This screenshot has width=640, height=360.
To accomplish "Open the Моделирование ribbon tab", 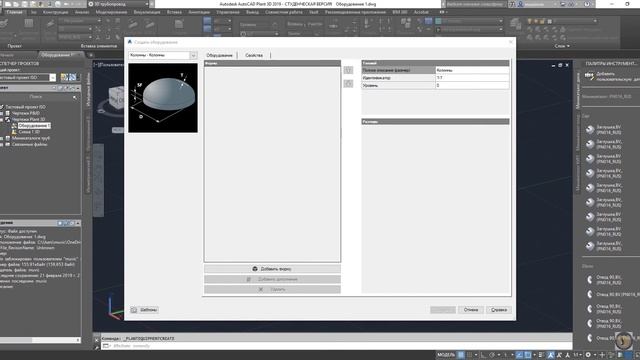I will 111,12.
